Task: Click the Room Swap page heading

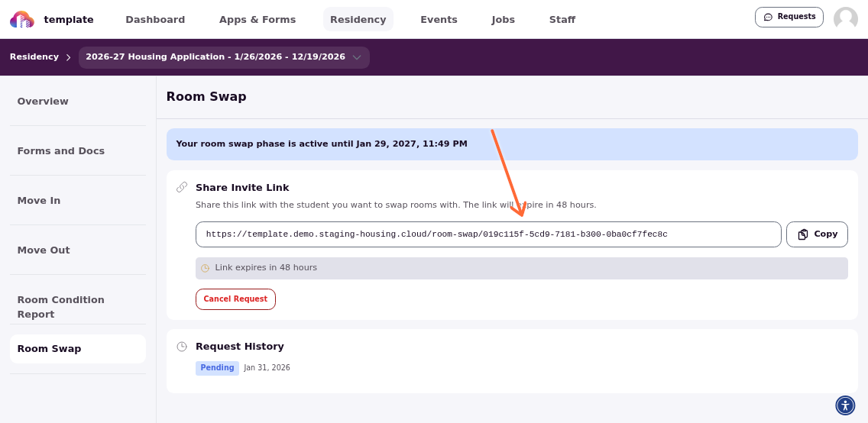Action: 206,97
